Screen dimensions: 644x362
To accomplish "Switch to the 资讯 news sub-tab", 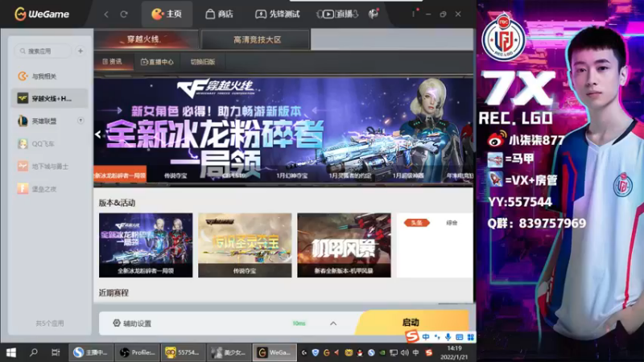I will [x=113, y=62].
